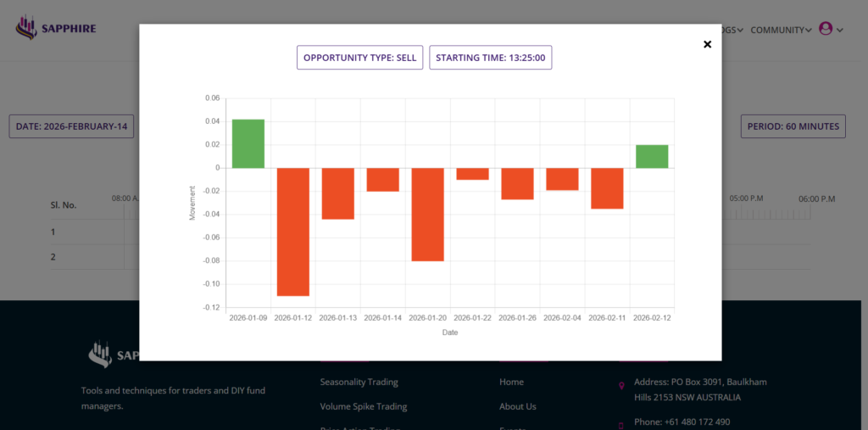Open the user profile avatar icon

coord(826,29)
